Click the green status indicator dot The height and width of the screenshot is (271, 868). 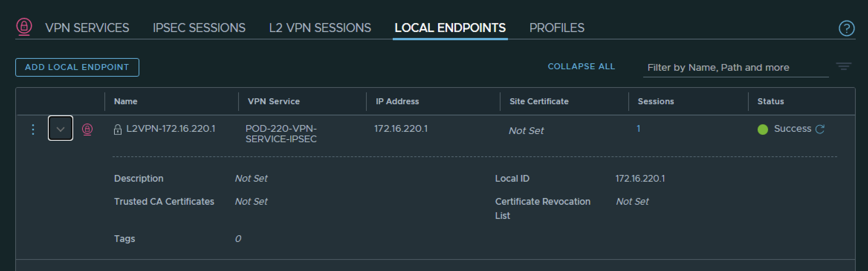762,130
